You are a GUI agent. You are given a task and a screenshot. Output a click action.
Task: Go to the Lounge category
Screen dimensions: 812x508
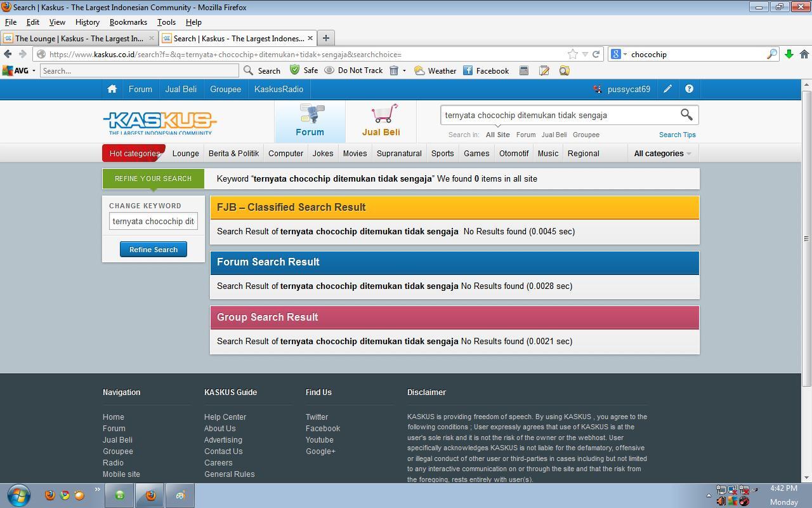click(186, 153)
